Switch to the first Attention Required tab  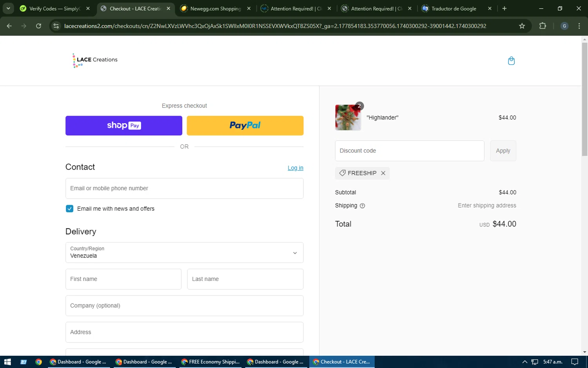pos(296,8)
